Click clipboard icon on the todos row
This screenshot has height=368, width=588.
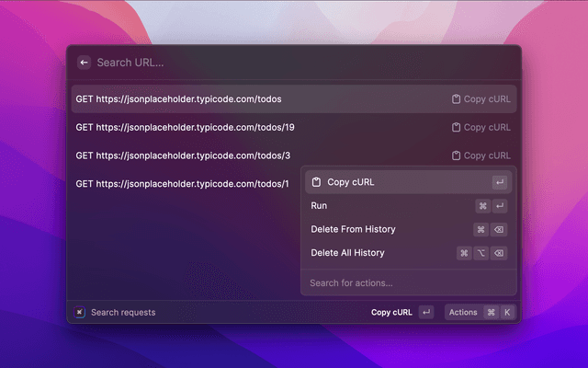coord(456,99)
